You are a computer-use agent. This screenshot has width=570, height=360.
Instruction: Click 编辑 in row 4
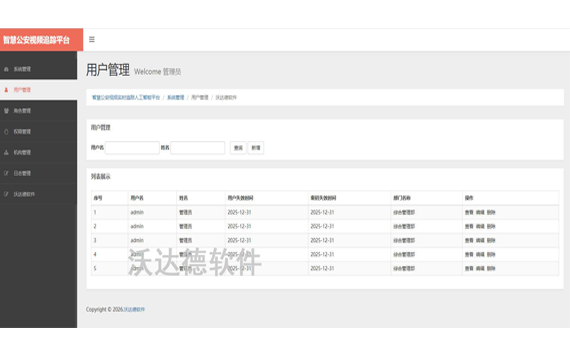pos(480,255)
